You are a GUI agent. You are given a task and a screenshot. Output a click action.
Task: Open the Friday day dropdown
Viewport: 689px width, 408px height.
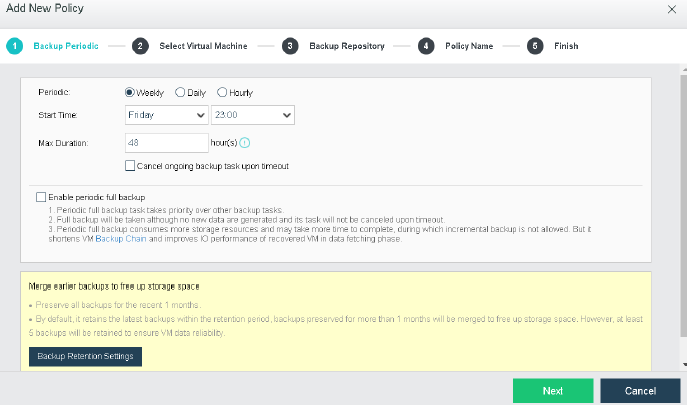pyautogui.click(x=166, y=116)
